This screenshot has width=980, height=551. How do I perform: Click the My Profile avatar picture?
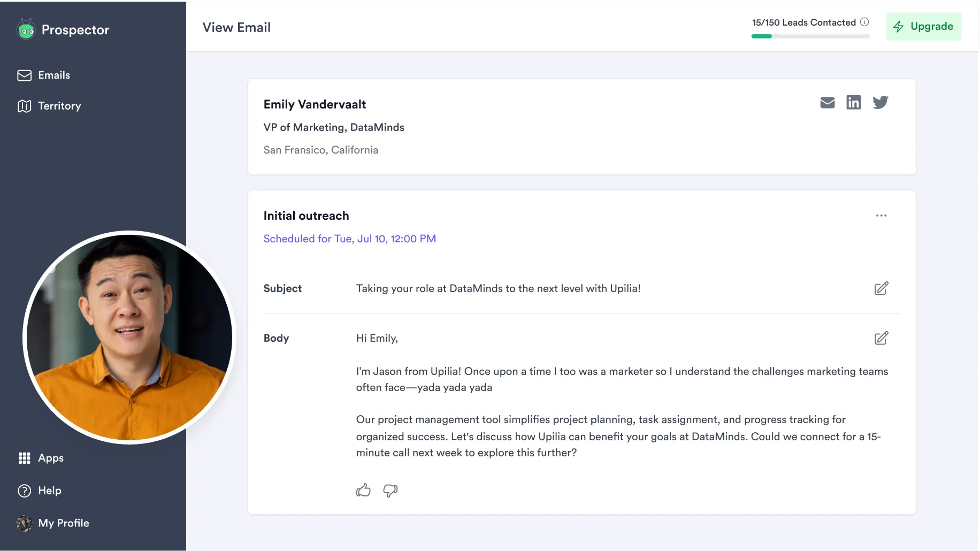point(24,523)
